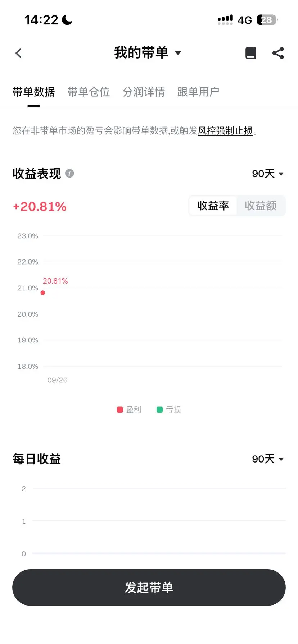
Task: Tap the 盈利 red legend marker
Action: click(120, 410)
